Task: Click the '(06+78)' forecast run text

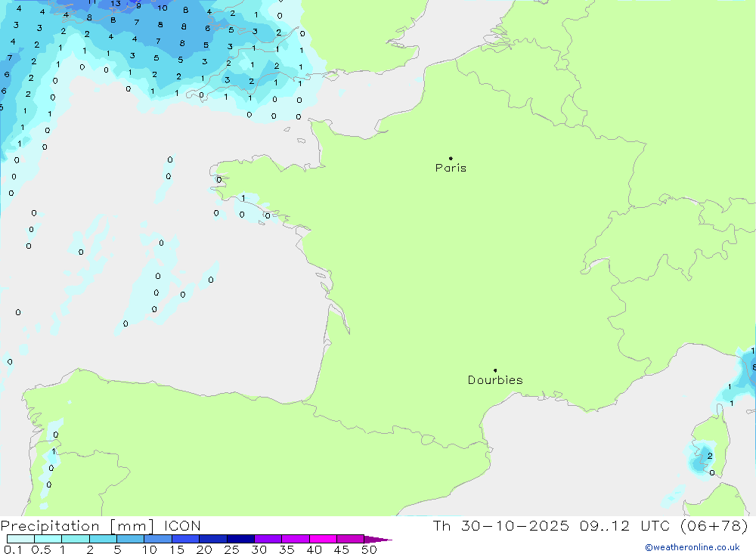Action: coord(714,526)
